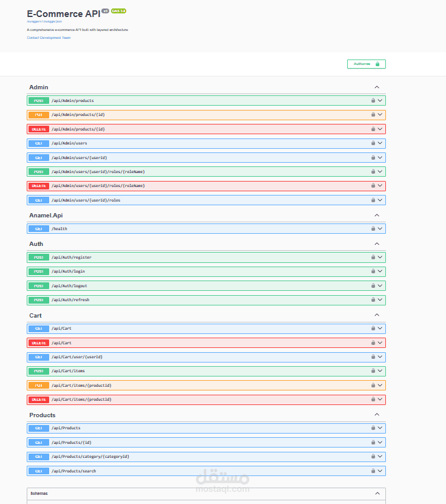Click the Schemas section heading
The width and height of the screenshot is (446, 504).
coord(39,494)
